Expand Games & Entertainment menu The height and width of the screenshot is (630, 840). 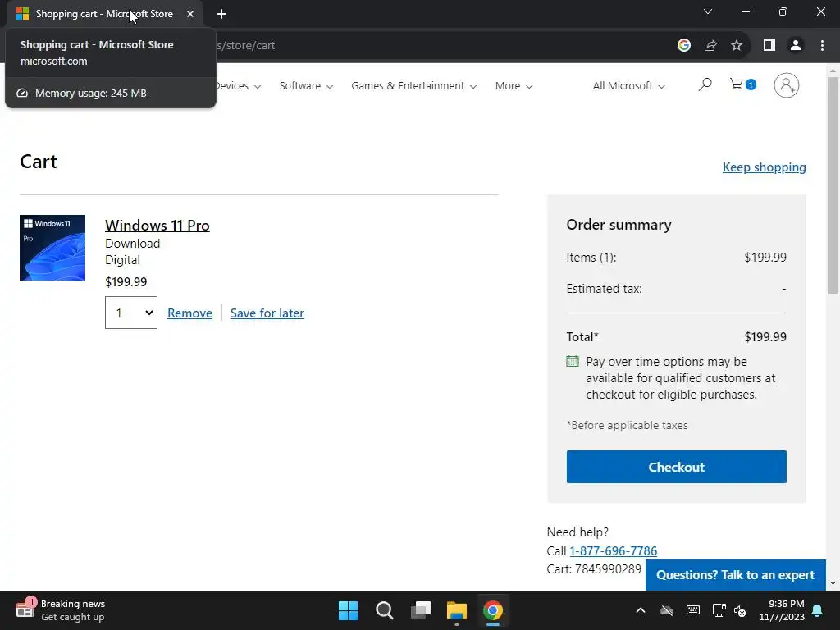click(x=413, y=85)
